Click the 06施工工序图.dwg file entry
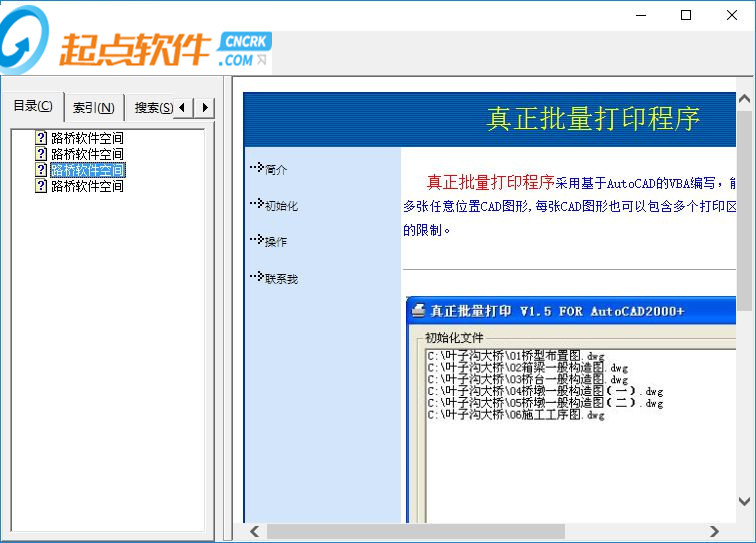756x543 pixels. [515, 414]
